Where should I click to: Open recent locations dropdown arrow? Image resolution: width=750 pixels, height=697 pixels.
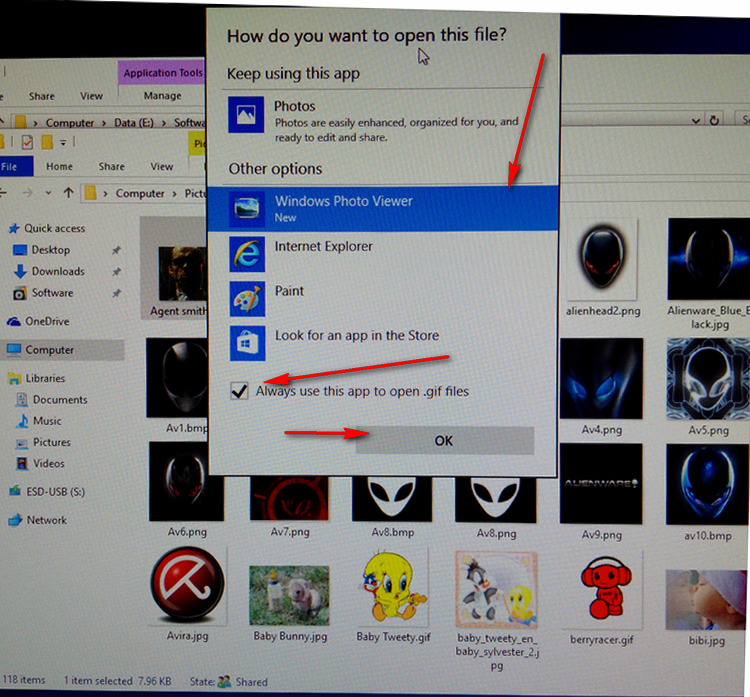pyautogui.click(x=48, y=193)
